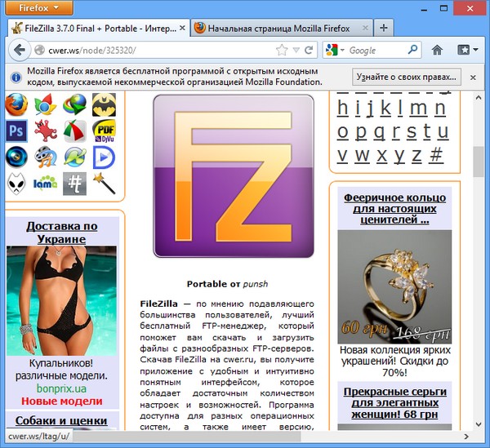
Task: Click the gold ring advertisement image
Action: (394, 286)
